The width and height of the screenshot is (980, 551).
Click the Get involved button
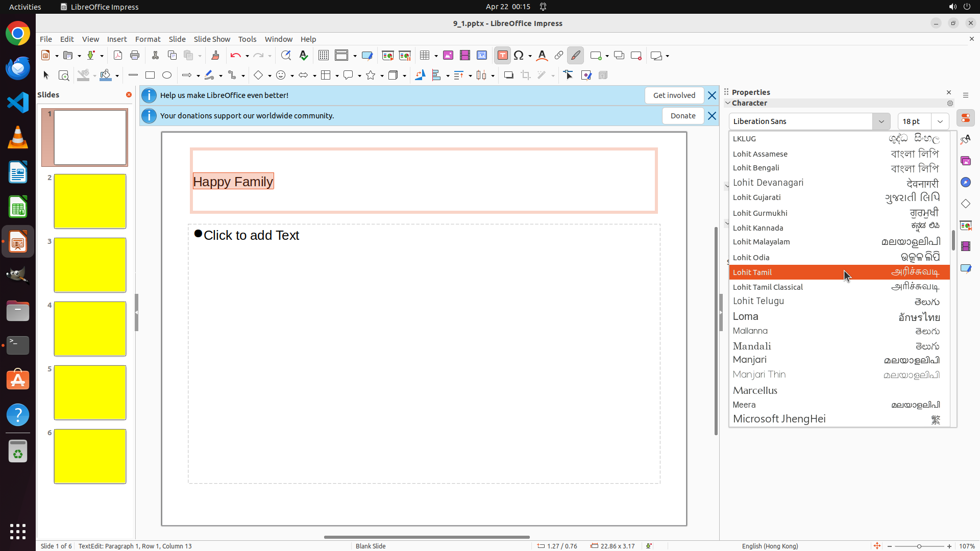(674, 95)
